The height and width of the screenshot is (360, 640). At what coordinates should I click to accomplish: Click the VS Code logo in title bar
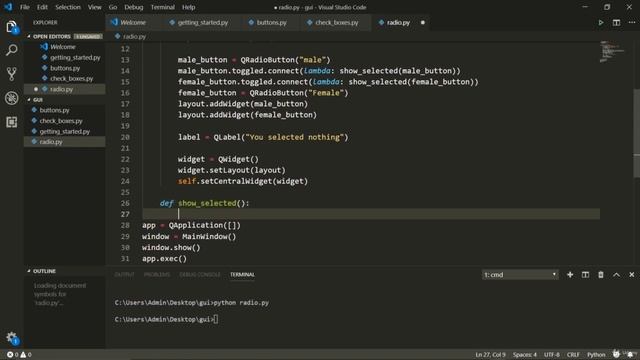[8, 7]
